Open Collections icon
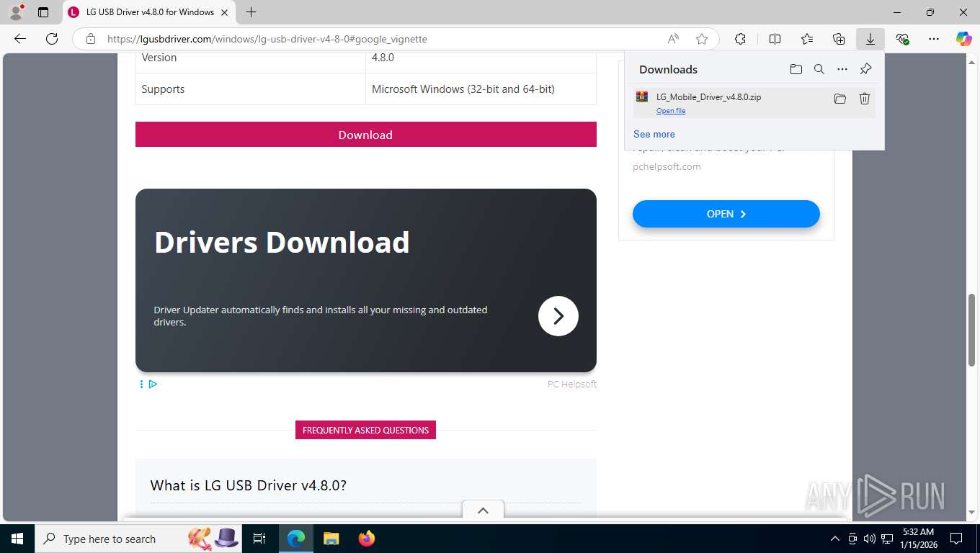This screenshot has width=980, height=553. (x=839, y=39)
